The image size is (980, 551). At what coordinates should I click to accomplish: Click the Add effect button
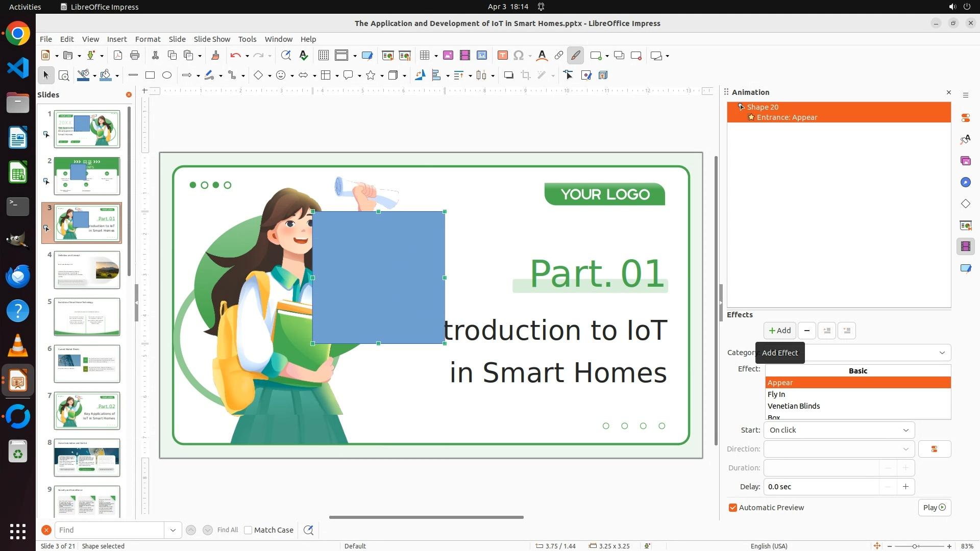(779, 331)
